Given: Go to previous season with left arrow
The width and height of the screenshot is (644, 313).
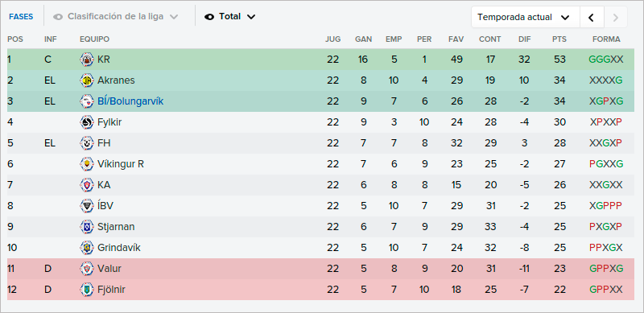Looking at the screenshot, I should coord(592,17).
